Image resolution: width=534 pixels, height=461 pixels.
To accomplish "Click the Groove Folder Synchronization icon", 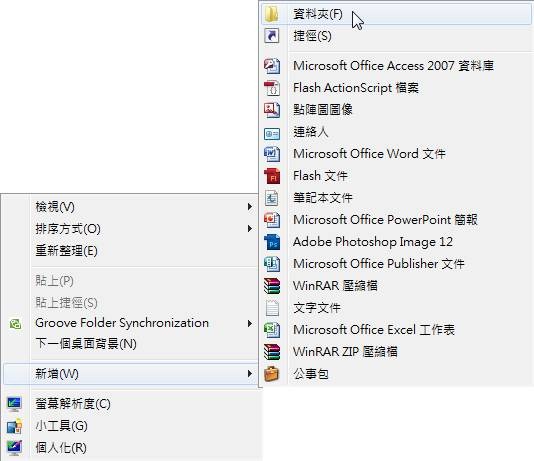I will (x=15, y=324).
